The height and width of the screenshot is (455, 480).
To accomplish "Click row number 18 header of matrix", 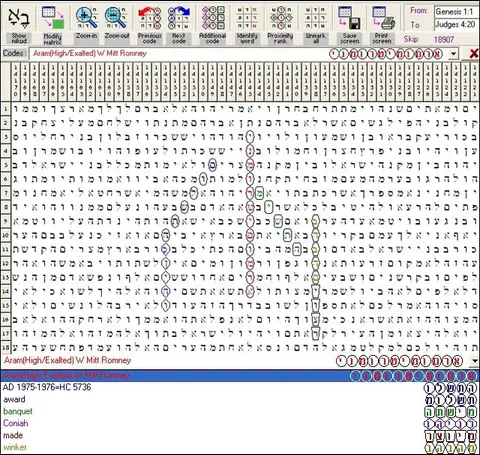I will [x=5, y=347].
